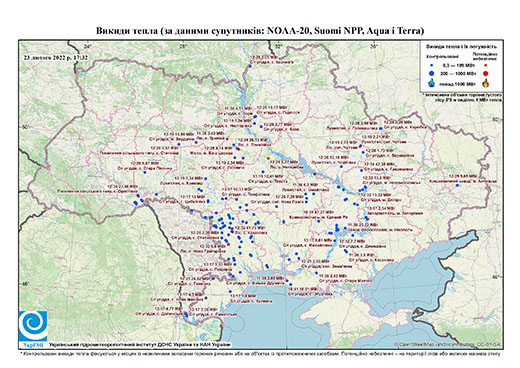Select the red marker near Chuhuiv label

[360, 146]
